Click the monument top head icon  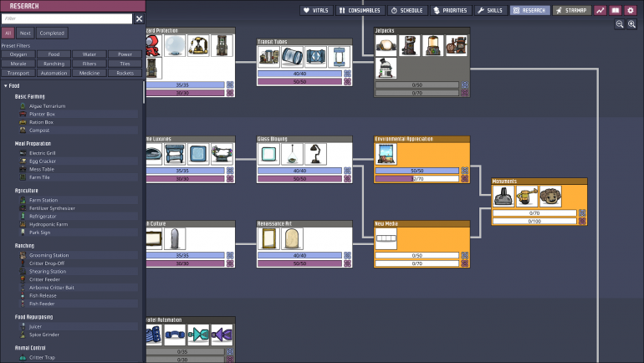coord(550,197)
